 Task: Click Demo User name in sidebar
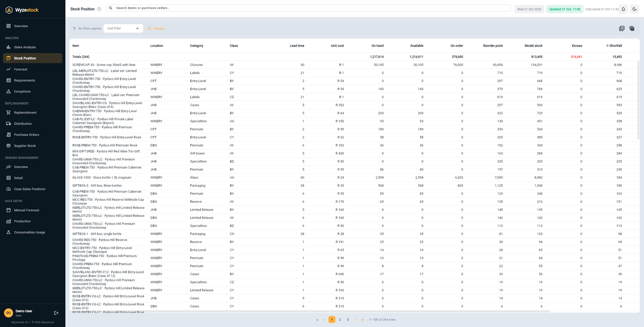(24, 311)
